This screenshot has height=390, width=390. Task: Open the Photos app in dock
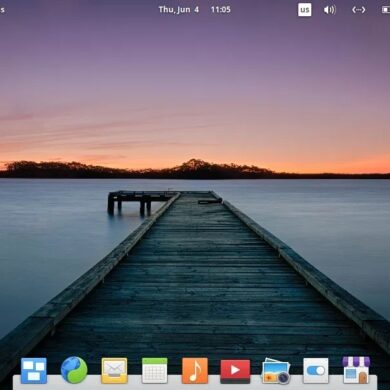coord(276,371)
